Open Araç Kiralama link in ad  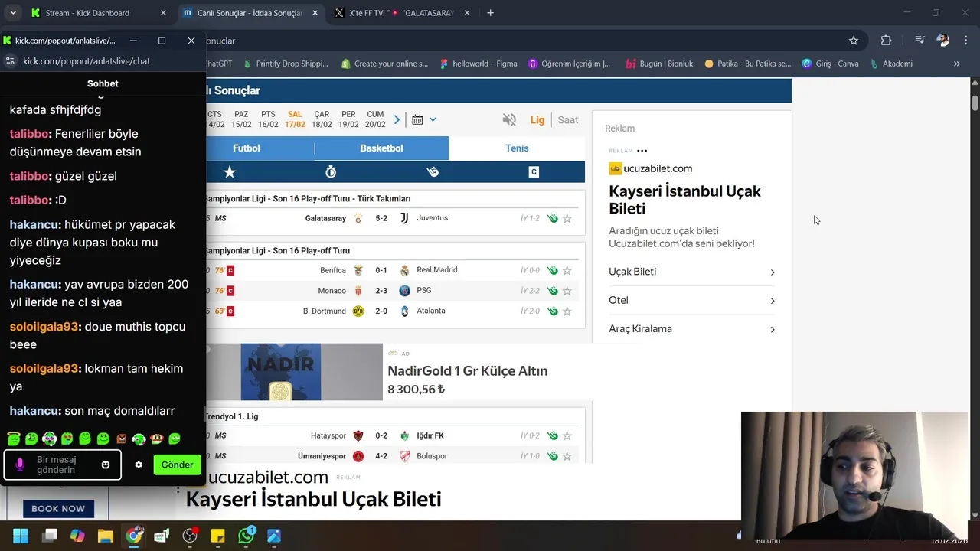click(x=691, y=329)
